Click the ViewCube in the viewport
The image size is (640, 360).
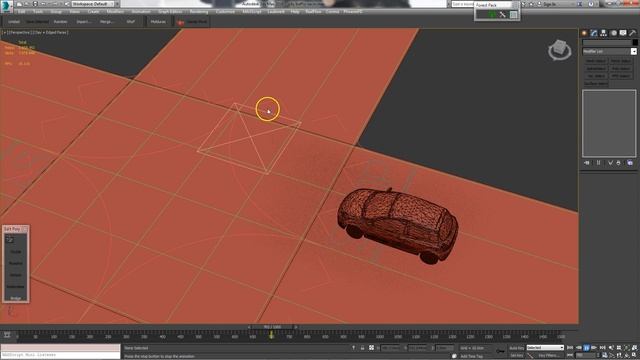click(559, 50)
